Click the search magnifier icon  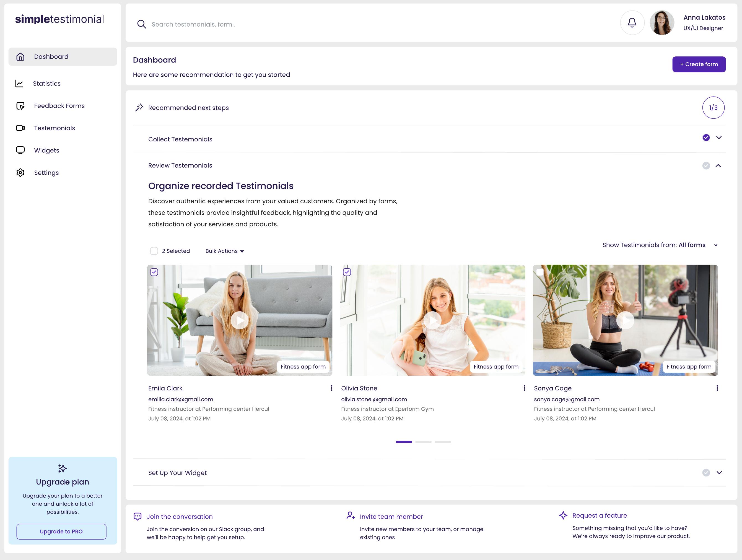[142, 24]
